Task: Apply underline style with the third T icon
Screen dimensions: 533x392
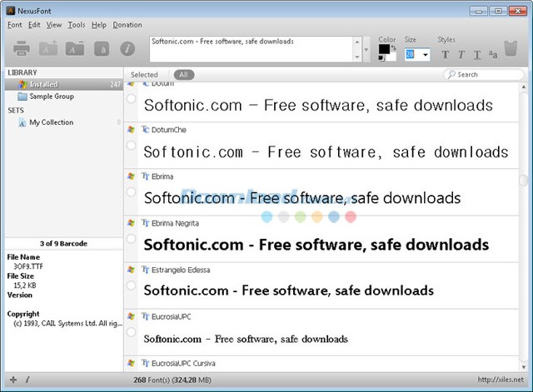Action: tap(476, 55)
